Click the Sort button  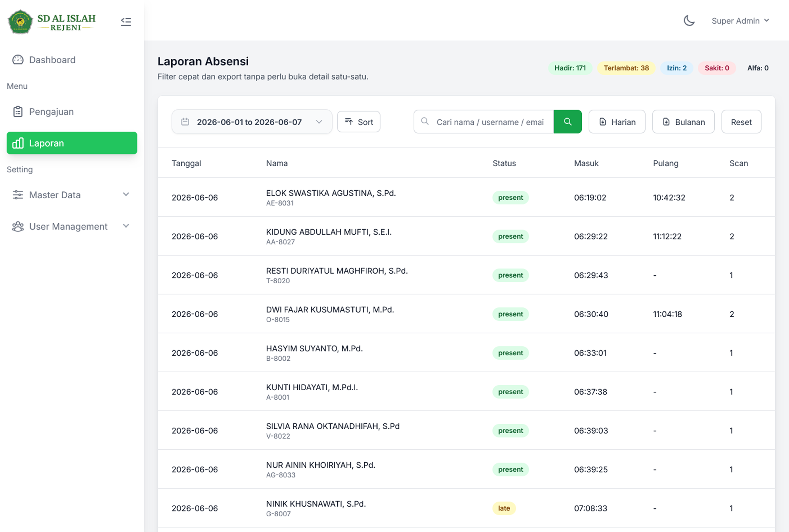coord(358,122)
